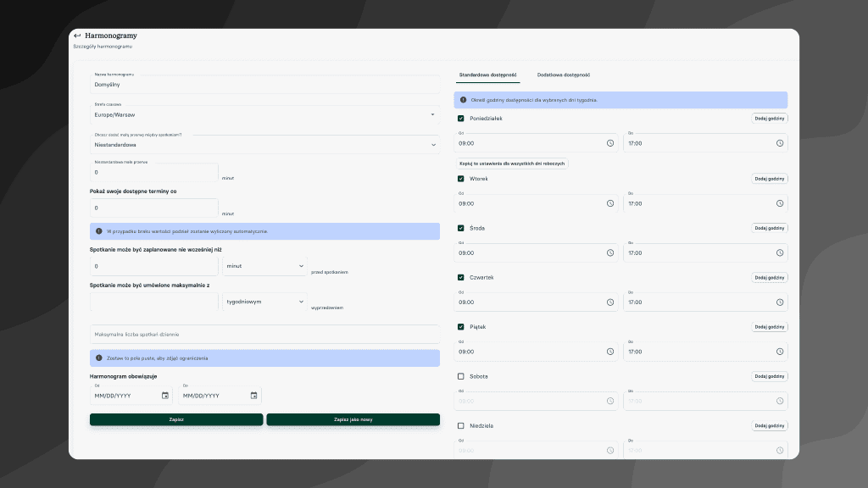This screenshot has height=488, width=868.
Task: Click Kopiuj te ustawienia dla wszystkich dni roboczych
Action: click(x=513, y=163)
